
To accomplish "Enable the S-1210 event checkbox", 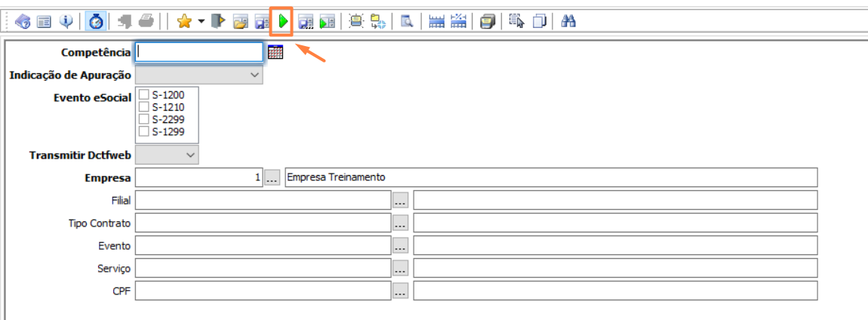I will tap(144, 107).
